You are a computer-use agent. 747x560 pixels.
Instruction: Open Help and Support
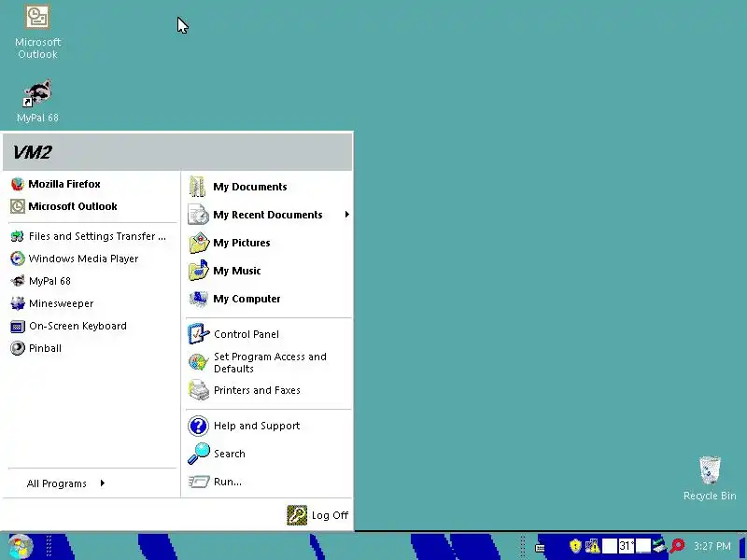pos(268,426)
